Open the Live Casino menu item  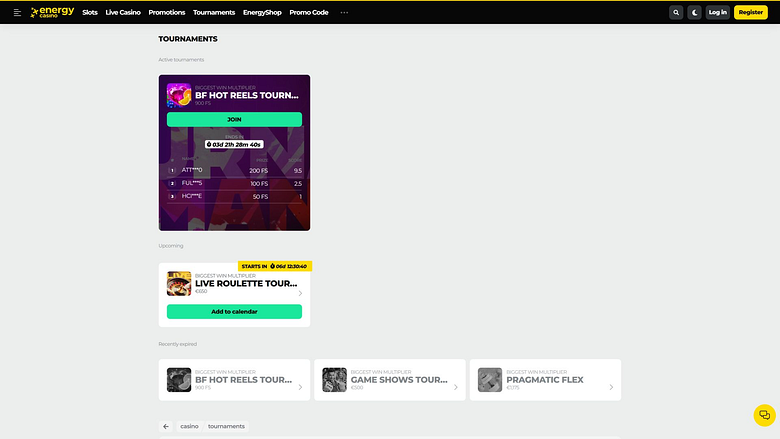123,12
